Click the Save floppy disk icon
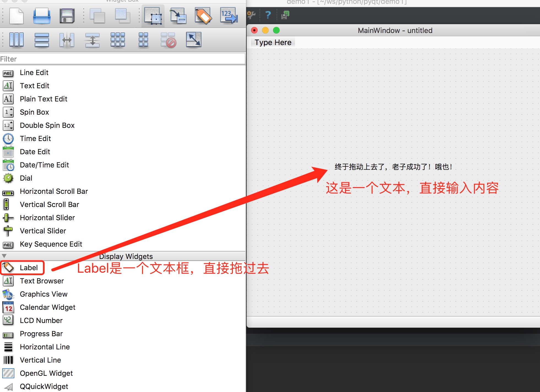Viewport: 540px width, 392px height. pyautogui.click(x=67, y=16)
